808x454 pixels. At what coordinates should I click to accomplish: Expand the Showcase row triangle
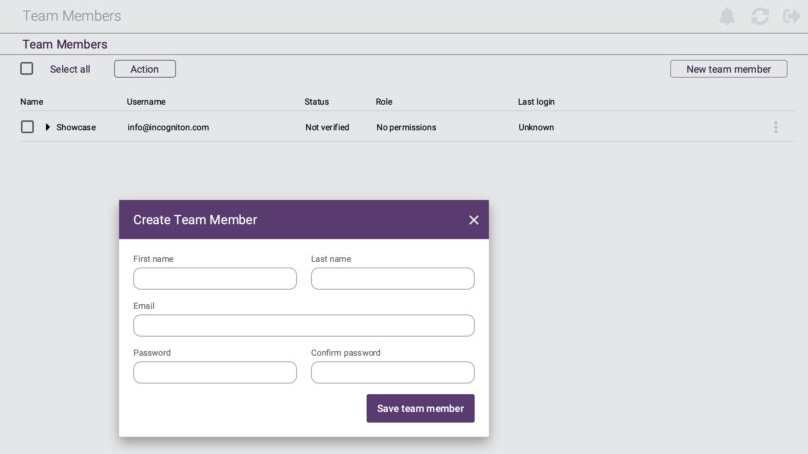point(47,127)
